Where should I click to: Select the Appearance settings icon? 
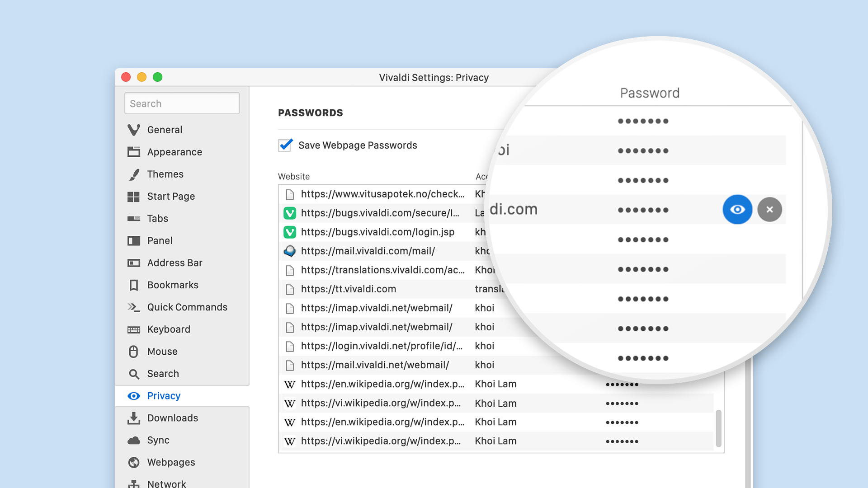coord(133,152)
